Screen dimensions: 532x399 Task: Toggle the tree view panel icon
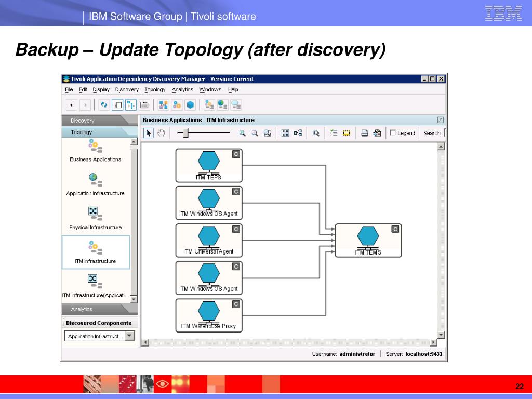coord(130,105)
